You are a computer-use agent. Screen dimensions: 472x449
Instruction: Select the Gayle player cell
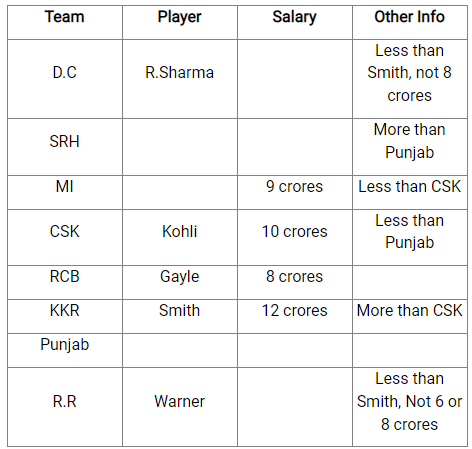(x=180, y=283)
